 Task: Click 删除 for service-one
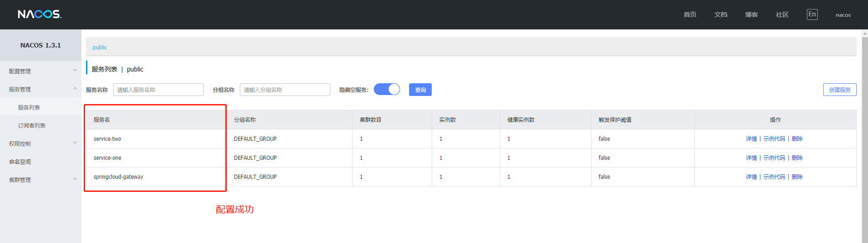[x=797, y=158]
